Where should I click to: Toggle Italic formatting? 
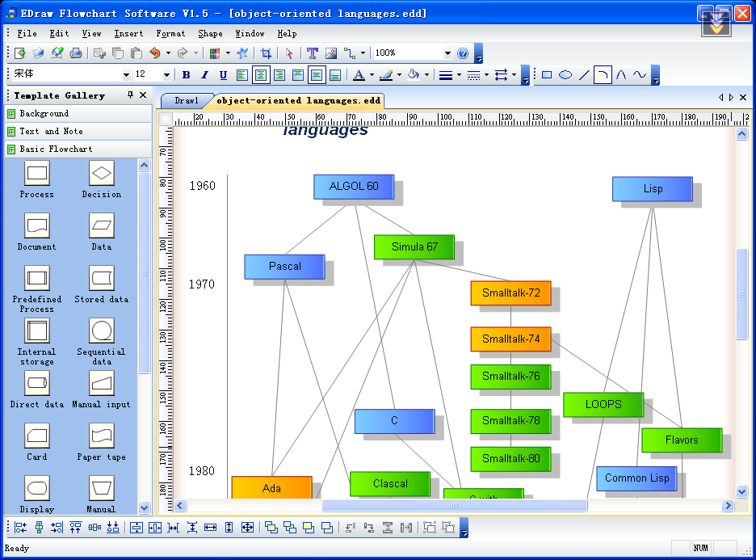(205, 75)
